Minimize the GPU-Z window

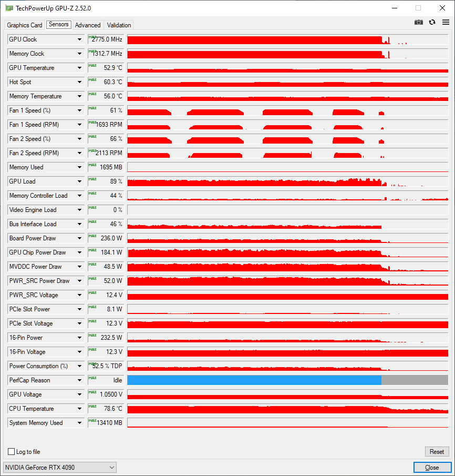tap(395, 8)
